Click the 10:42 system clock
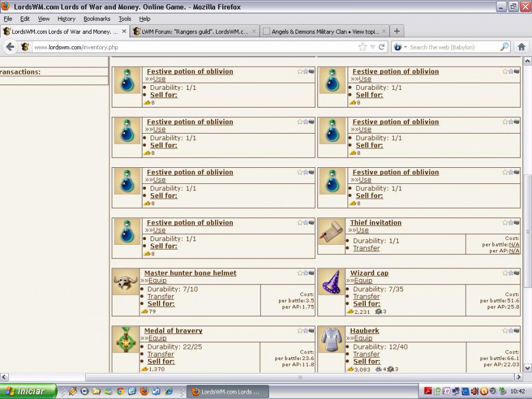This screenshot has width=532, height=399. 518,391
